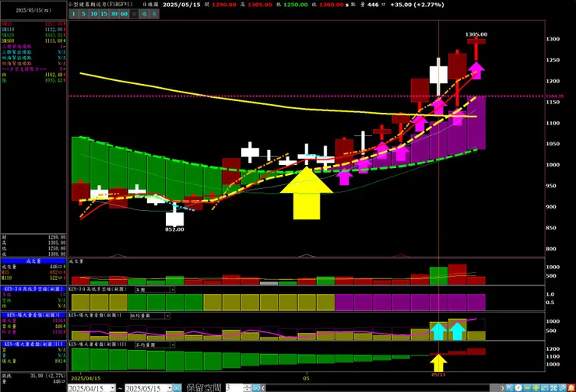
Task: Select the 1-minute timeframe button
Action: [x=73, y=14]
